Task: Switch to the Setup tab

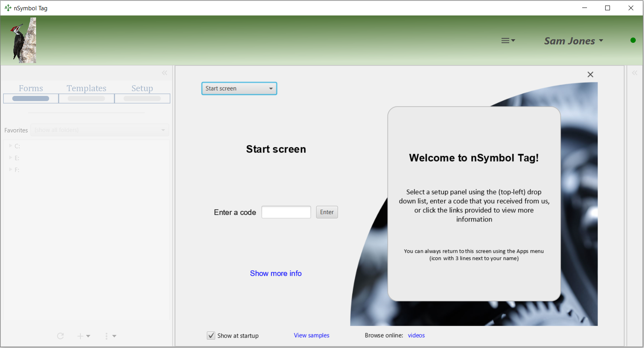Action: (x=142, y=93)
